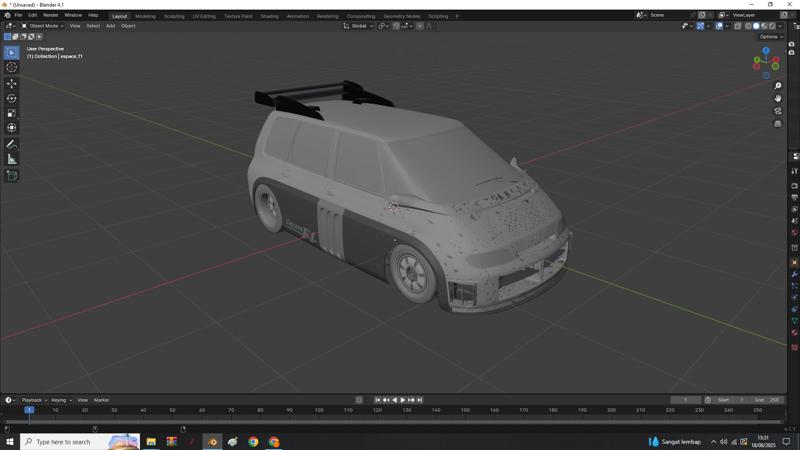This screenshot has width=800, height=450.
Task: Switch to the UV Editing workspace tab
Action: pos(204,16)
